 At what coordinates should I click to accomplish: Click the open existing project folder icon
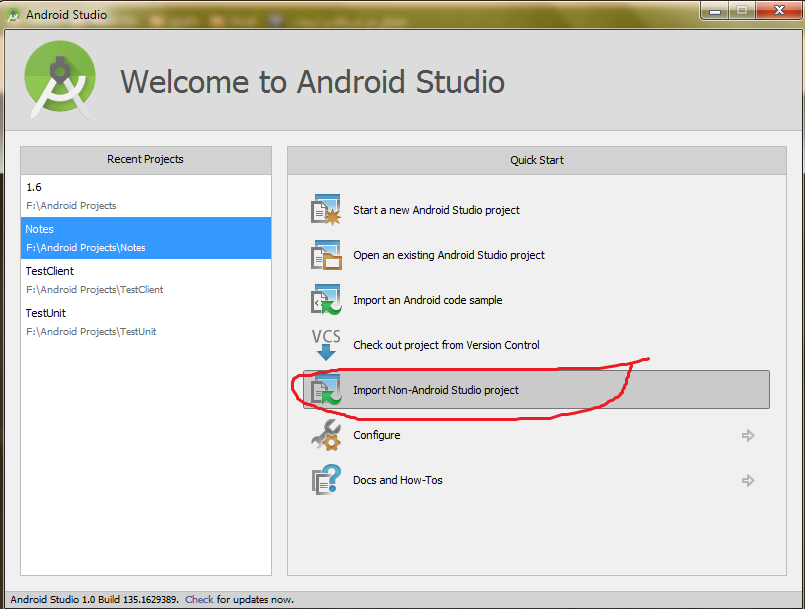click(x=326, y=255)
